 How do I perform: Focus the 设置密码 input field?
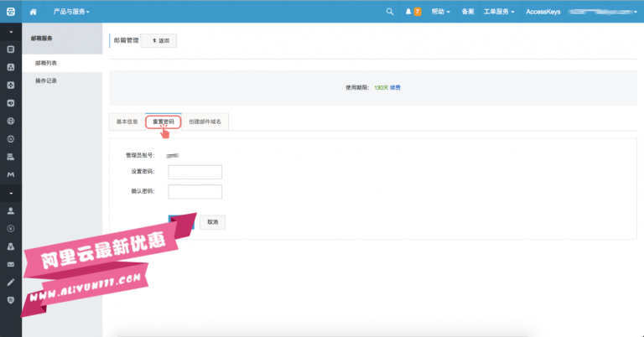tap(195, 172)
